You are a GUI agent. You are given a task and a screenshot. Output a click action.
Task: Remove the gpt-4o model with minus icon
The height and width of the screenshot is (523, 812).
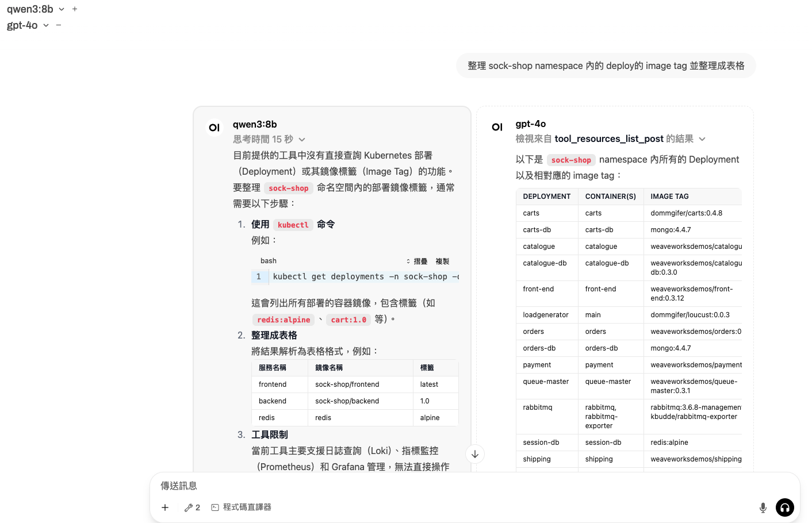tap(59, 25)
